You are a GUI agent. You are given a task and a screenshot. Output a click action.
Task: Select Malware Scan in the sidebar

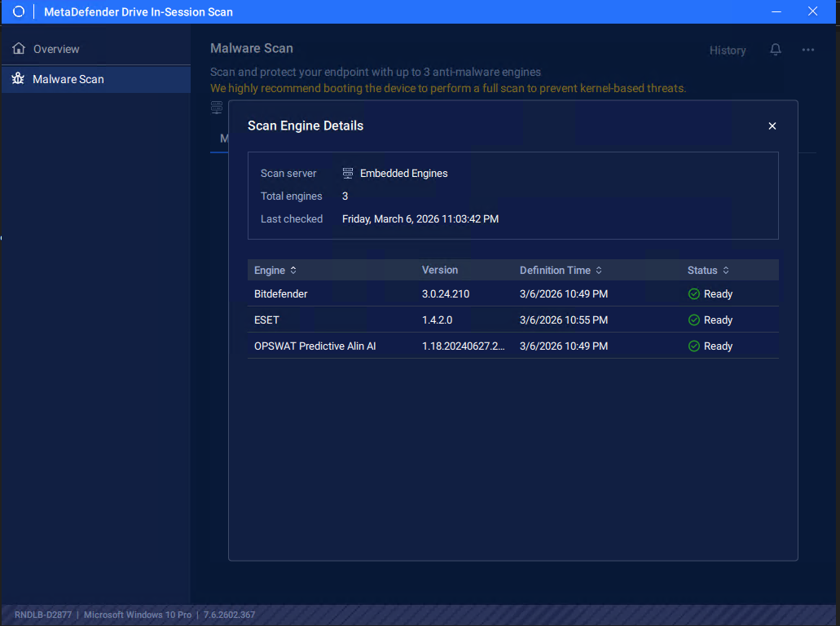coord(68,79)
